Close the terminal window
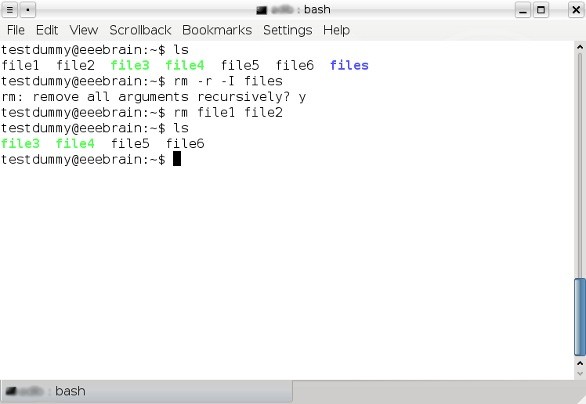The height and width of the screenshot is (404, 586). (576, 10)
